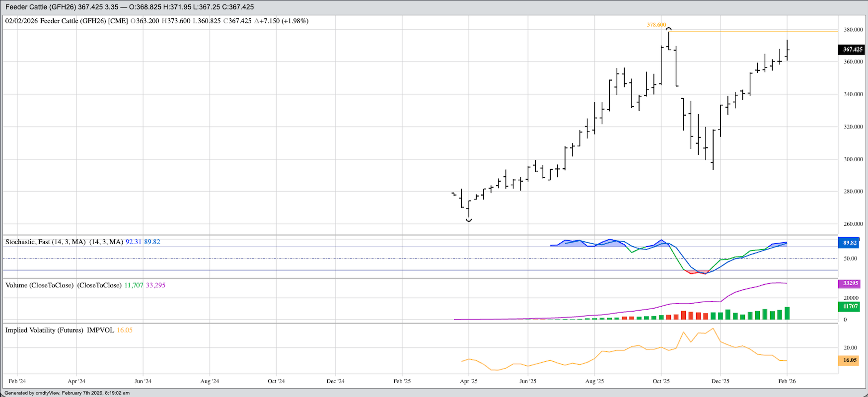Click the 378.600 high price label
The image size is (868, 397).
pos(656,25)
